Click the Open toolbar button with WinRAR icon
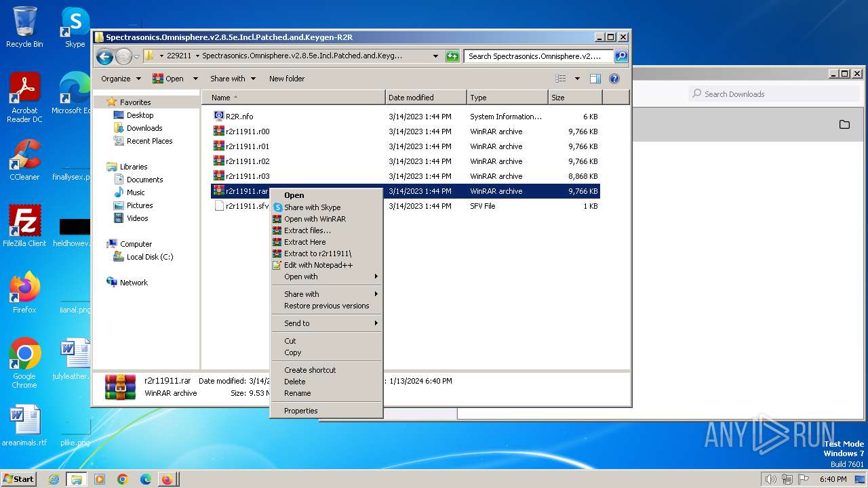Viewport: 868px width, 488px height. tap(168, 79)
